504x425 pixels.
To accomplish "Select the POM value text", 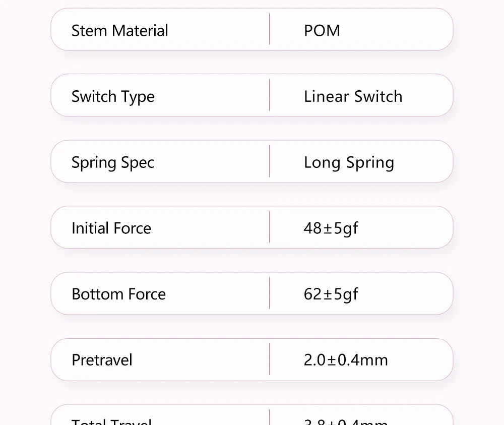I will click(x=322, y=30).
